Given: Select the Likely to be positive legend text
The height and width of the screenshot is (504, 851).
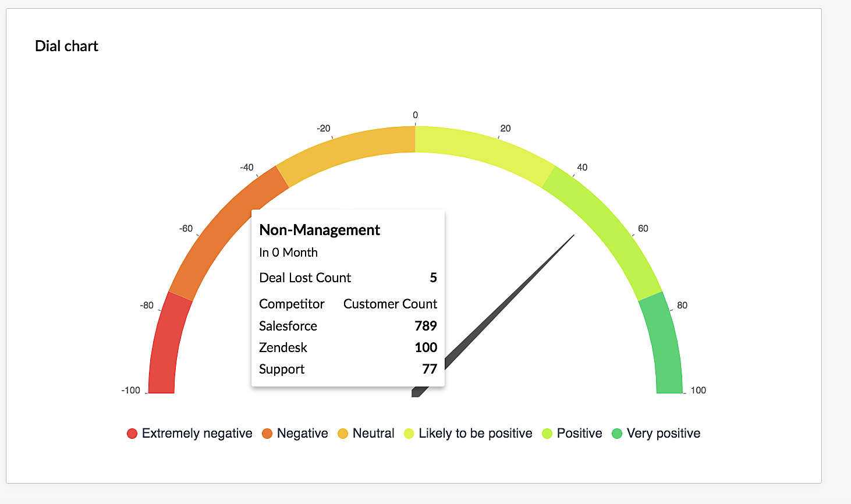Looking at the screenshot, I should pos(475,434).
